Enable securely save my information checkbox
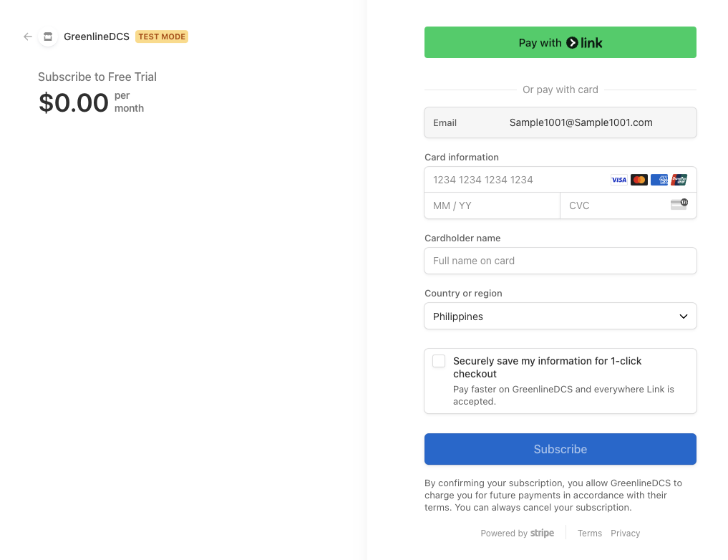 click(x=438, y=361)
